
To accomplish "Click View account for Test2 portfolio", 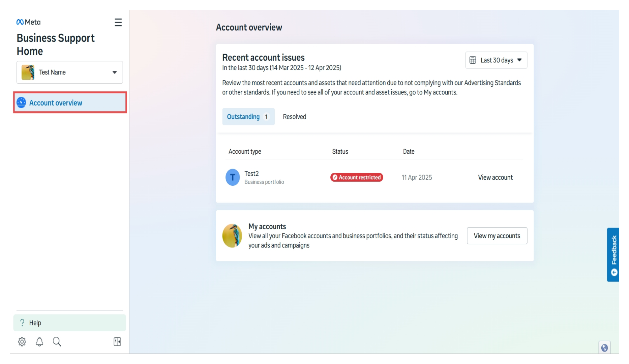I will (495, 177).
